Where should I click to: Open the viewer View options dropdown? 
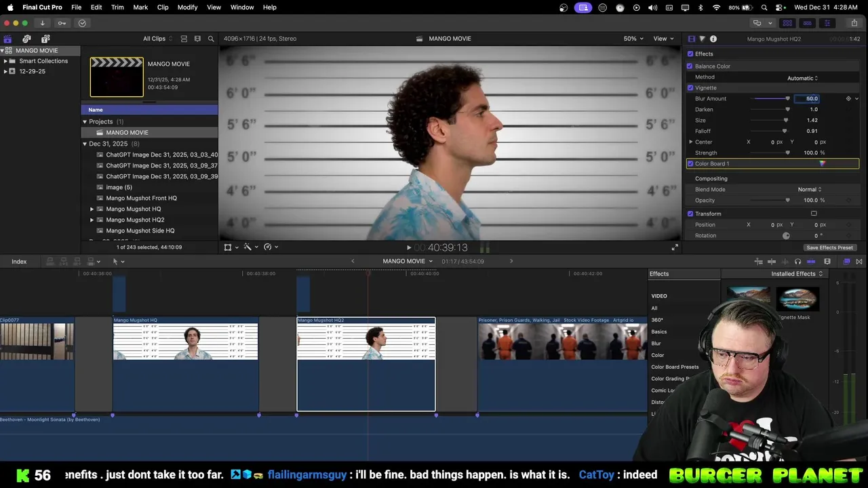coord(663,39)
